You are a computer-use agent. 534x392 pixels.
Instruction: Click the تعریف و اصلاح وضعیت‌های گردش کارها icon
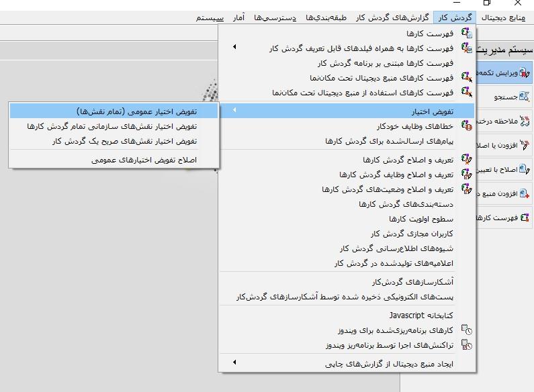tap(465, 189)
